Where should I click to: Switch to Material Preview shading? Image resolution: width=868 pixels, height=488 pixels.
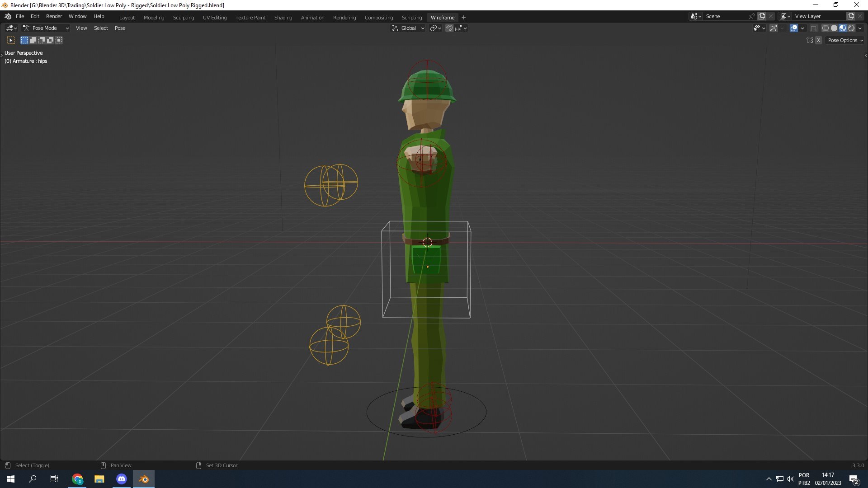(x=843, y=28)
